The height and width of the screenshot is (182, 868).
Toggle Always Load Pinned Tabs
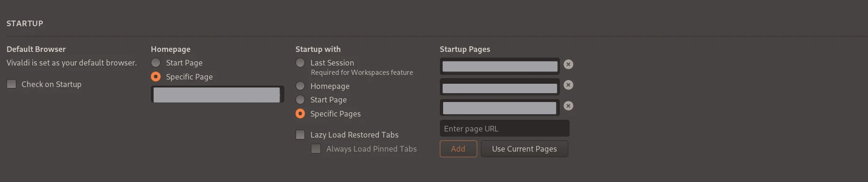pos(316,149)
